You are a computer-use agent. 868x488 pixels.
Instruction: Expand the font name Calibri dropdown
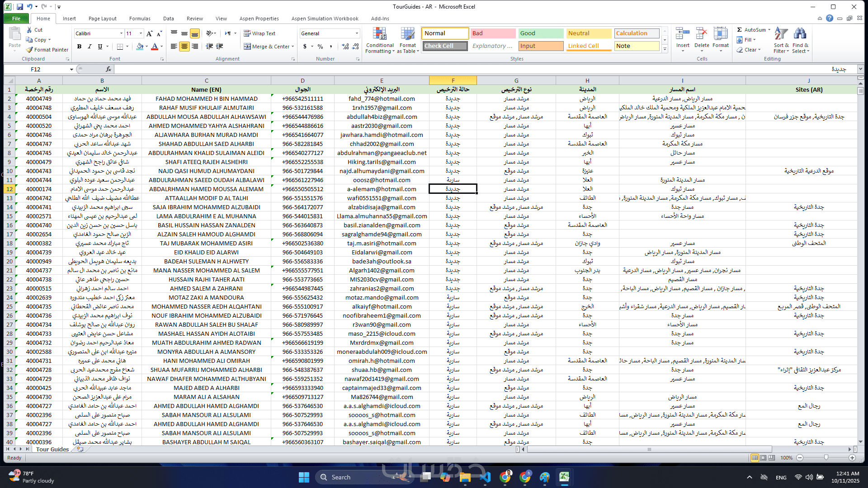(121, 33)
